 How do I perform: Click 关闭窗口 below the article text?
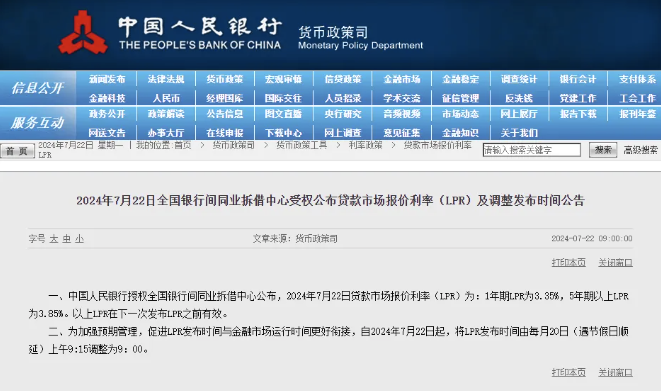pyautogui.click(x=615, y=372)
